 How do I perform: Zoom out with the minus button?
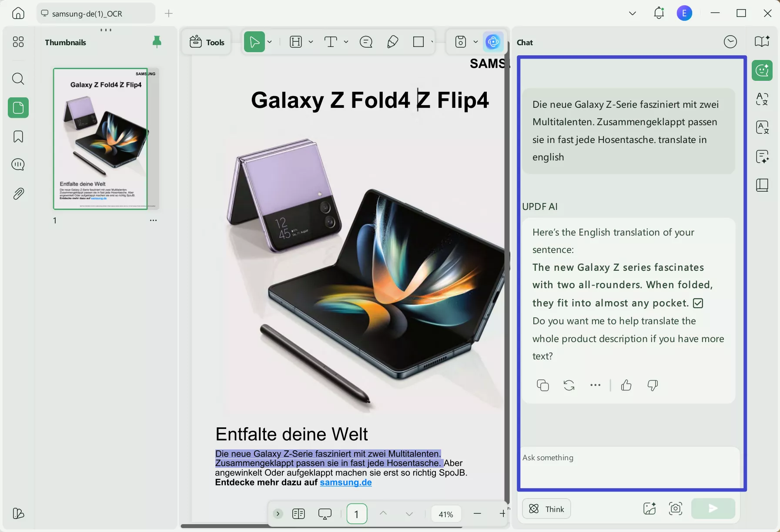click(x=477, y=514)
